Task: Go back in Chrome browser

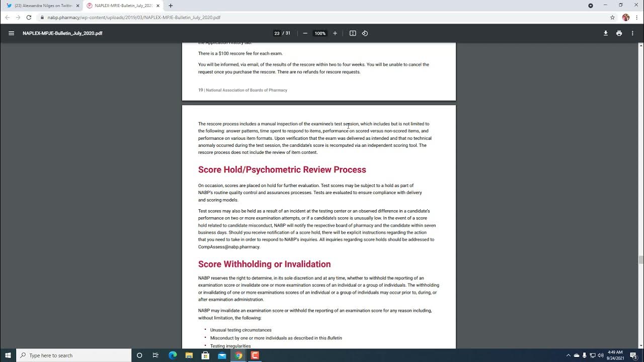Action: tap(7, 17)
